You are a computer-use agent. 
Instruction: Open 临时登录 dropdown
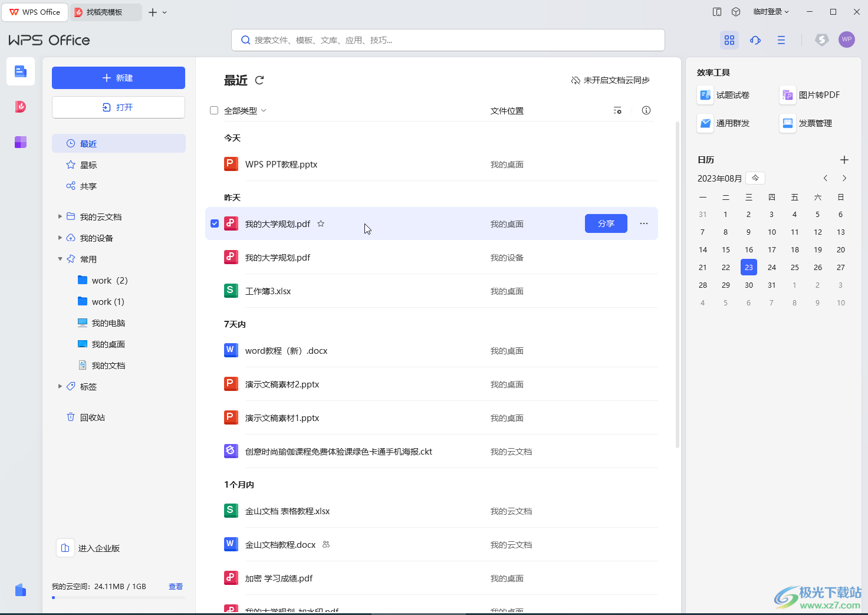(x=771, y=12)
